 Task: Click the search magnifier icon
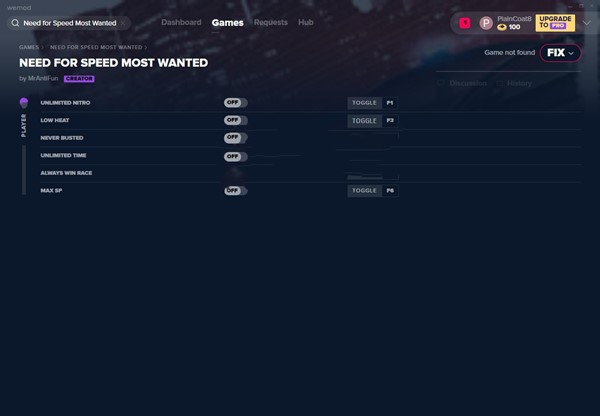(15, 22)
